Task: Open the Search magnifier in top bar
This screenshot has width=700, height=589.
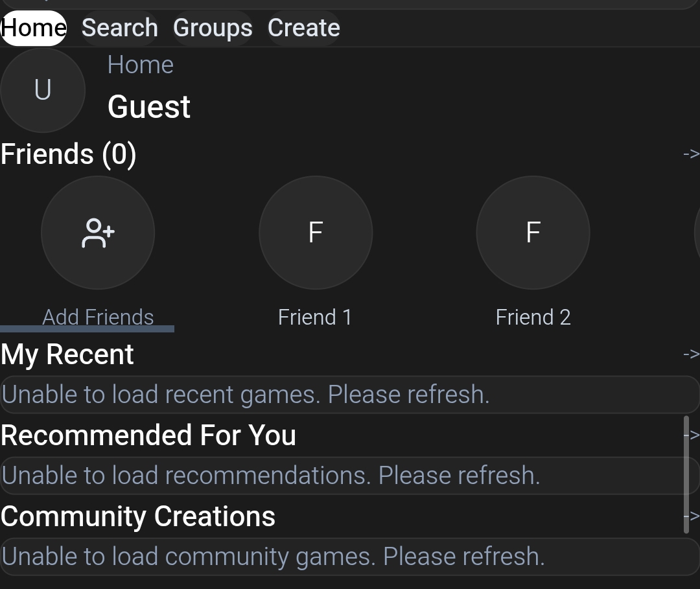Action: tap(119, 27)
